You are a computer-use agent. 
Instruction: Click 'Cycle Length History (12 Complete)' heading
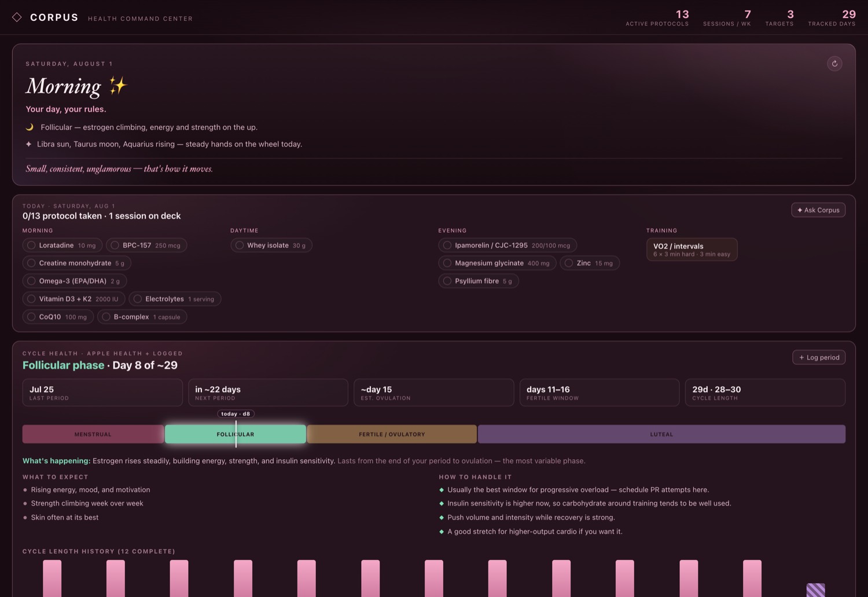click(99, 551)
